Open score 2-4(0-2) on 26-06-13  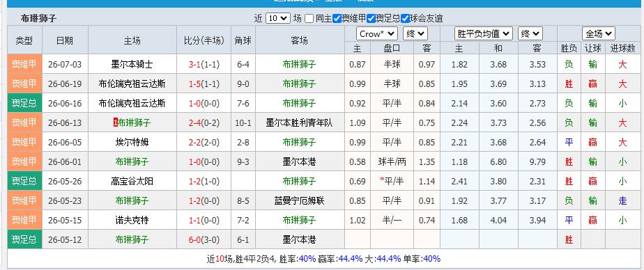coord(204,122)
